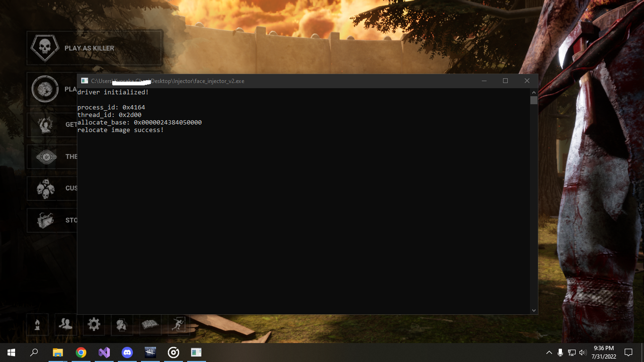
Task: Open the Windows notification center
Action: click(628, 352)
